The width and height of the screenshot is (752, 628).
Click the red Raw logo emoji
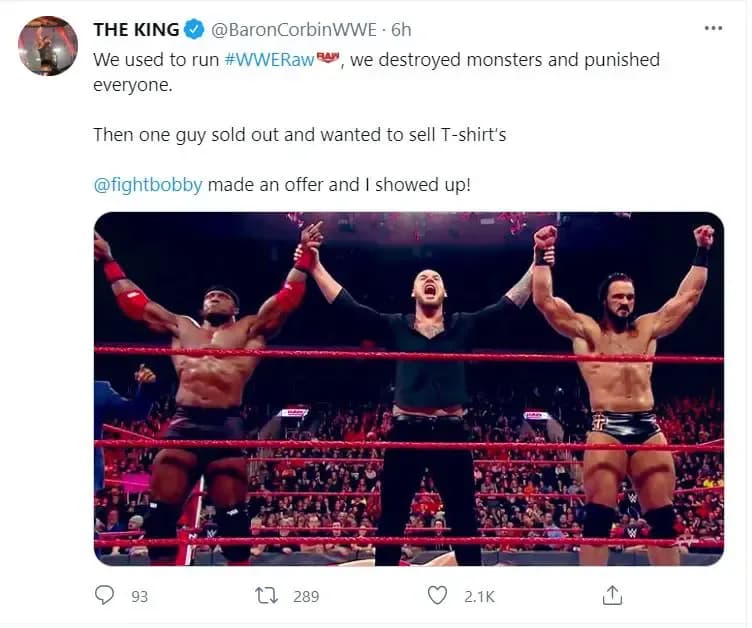[328, 60]
